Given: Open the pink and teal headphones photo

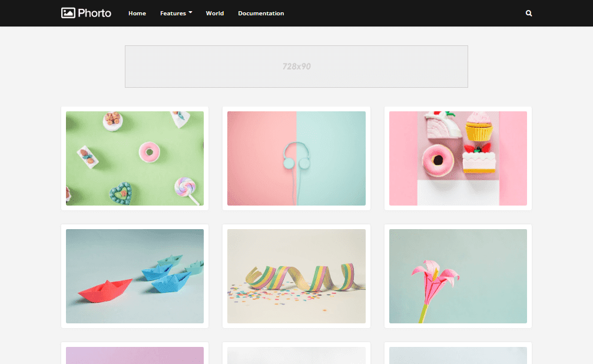Looking at the screenshot, I should click(297, 158).
